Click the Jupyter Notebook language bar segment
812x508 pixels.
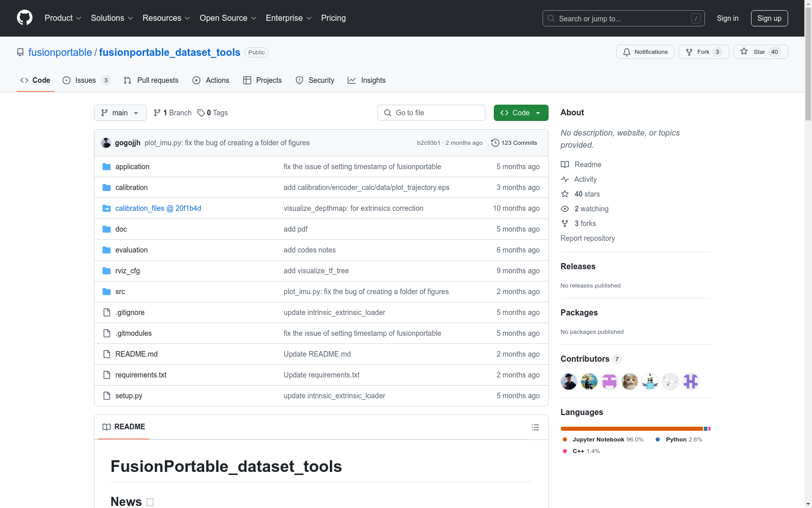pos(632,429)
